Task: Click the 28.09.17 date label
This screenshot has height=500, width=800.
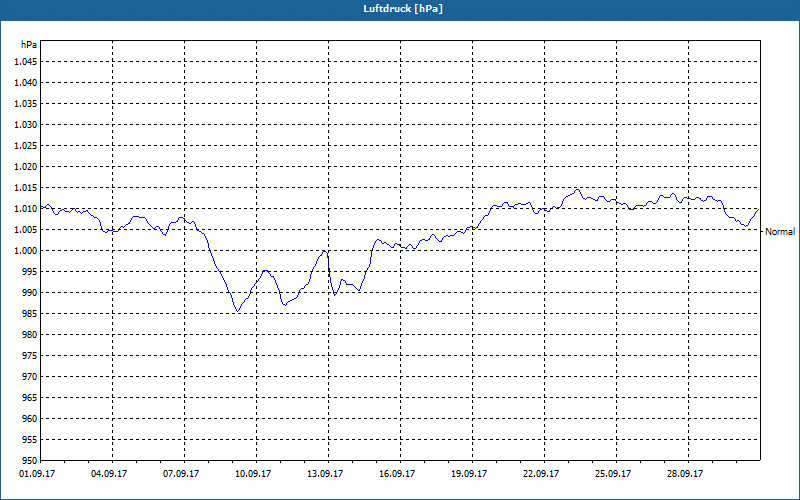Action: click(x=685, y=474)
